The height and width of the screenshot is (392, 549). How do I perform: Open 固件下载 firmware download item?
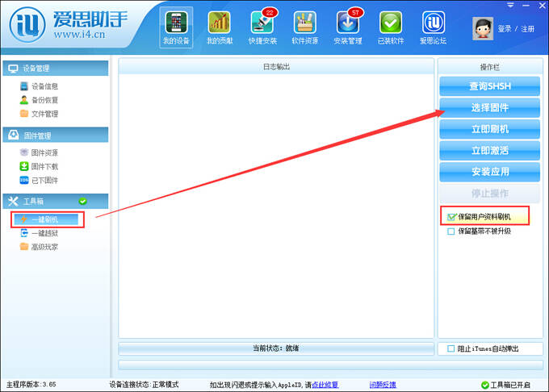click(x=40, y=166)
